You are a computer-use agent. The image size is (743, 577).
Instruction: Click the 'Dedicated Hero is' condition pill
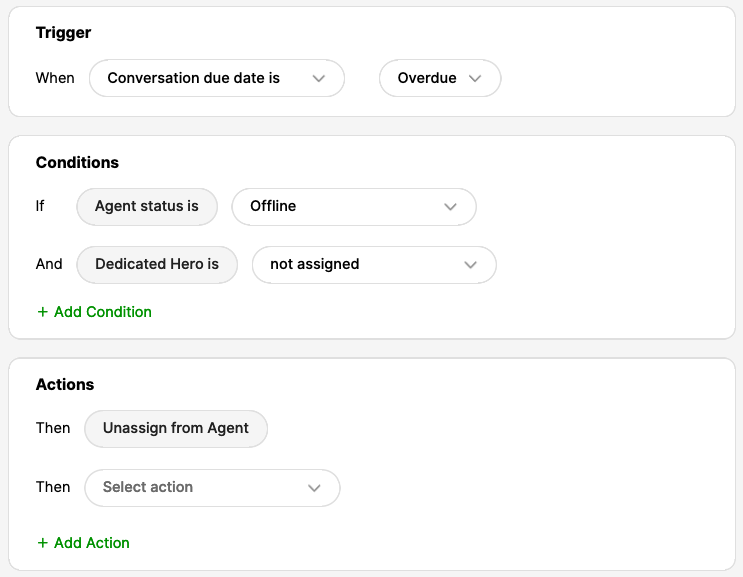tap(157, 264)
